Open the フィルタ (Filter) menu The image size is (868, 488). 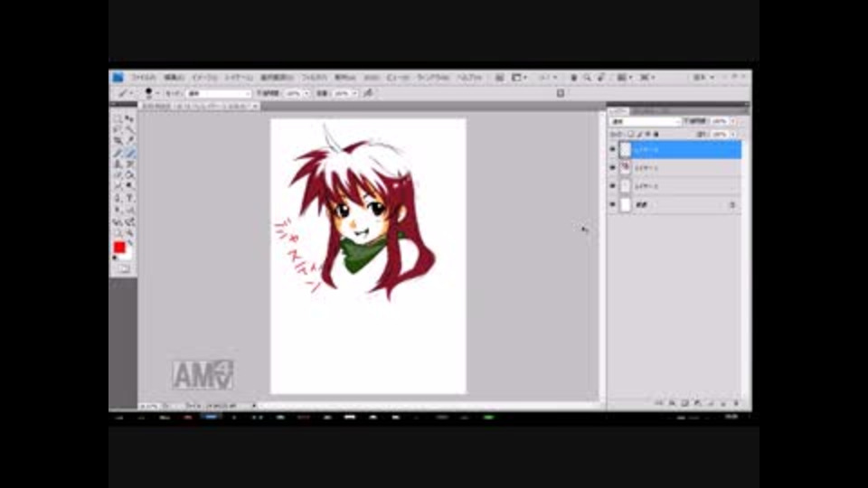[314, 78]
